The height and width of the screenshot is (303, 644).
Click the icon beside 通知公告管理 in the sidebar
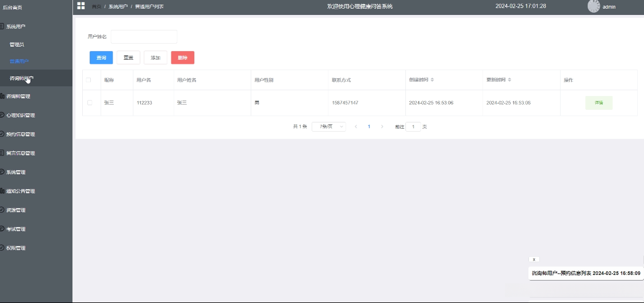[2, 191]
